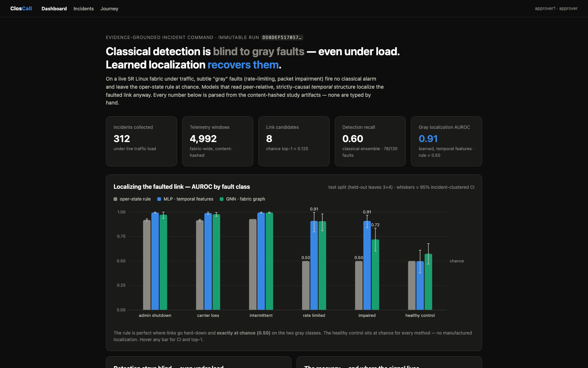Screen dimensions: 588x368
Task: Click the blue MLP bar for healthy control
Action: [420, 286]
